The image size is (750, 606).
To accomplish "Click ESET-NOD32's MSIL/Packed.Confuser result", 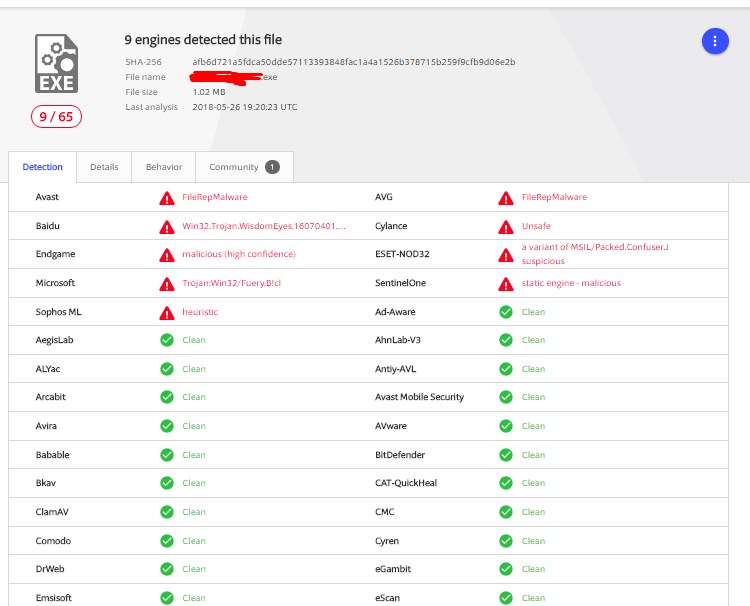I will (595, 254).
